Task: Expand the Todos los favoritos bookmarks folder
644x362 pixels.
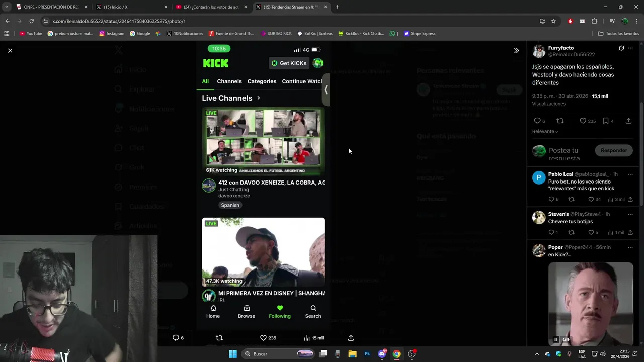Action: [x=618, y=34]
